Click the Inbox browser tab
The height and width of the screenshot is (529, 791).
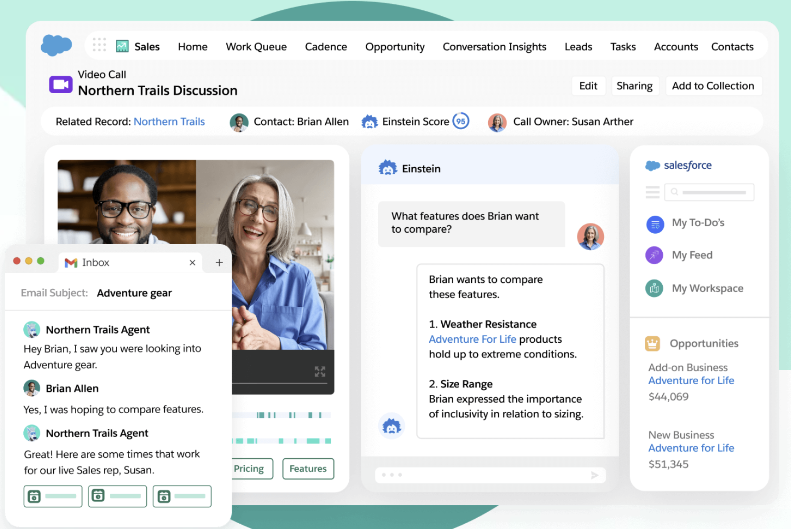pyautogui.click(x=130, y=262)
